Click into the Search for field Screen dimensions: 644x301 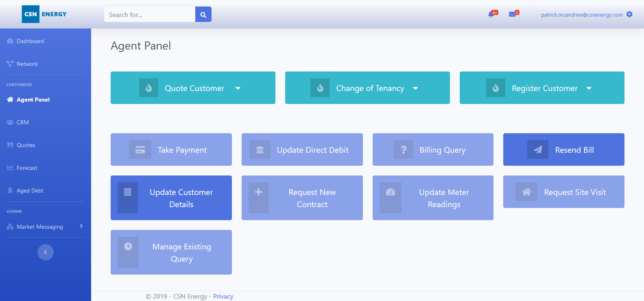[149, 15]
